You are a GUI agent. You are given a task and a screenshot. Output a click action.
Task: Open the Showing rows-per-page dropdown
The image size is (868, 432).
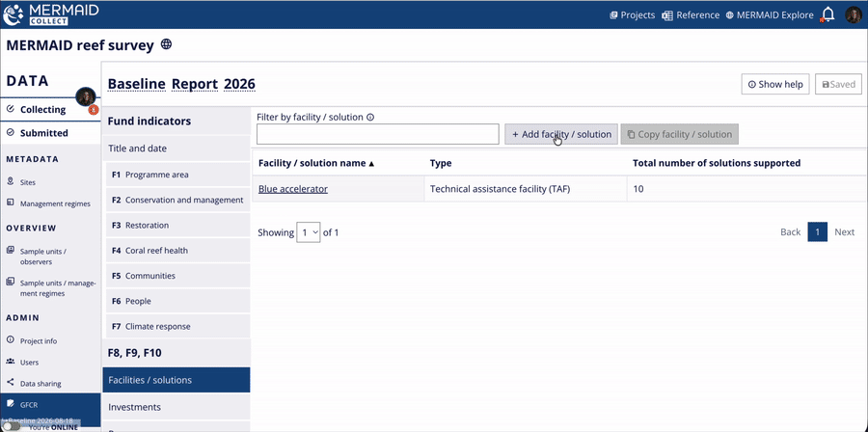point(309,232)
